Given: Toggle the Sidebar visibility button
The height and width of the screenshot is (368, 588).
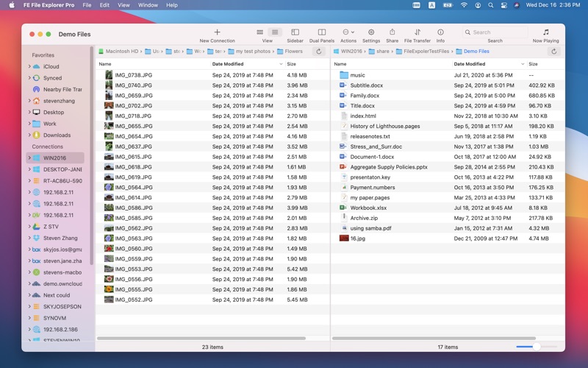Looking at the screenshot, I should tap(295, 32).
